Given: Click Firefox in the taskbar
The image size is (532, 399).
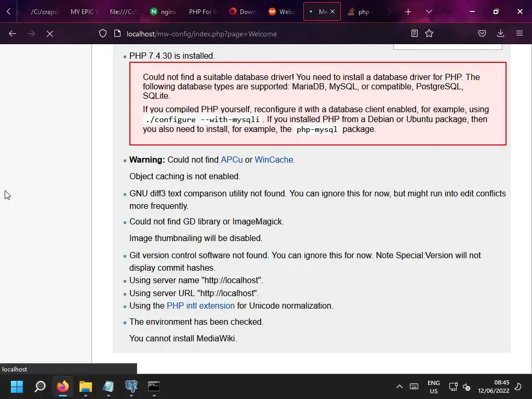Looking at the screenshot, I should point(63,387).
